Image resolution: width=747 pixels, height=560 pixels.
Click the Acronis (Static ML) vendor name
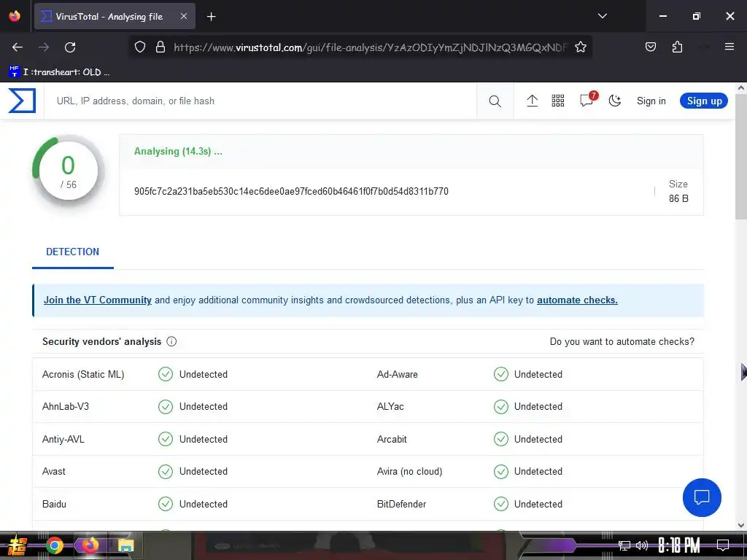[x=83, y=374]
